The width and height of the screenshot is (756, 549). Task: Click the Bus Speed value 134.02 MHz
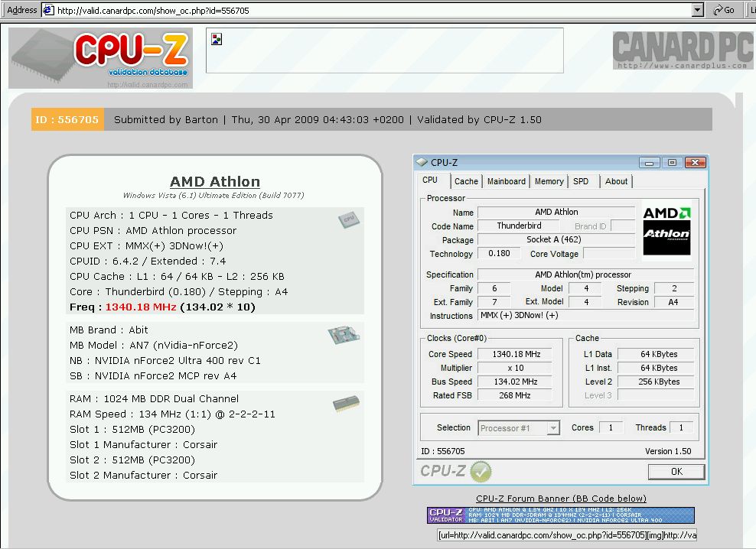pyautogui.click(x=516, y=382)
